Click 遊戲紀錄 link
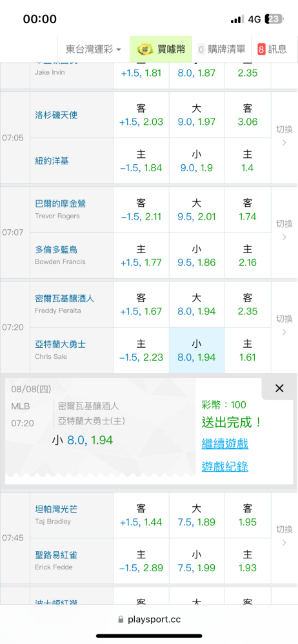Viewport: 298px width, 644px height. [x=224, y=466]
